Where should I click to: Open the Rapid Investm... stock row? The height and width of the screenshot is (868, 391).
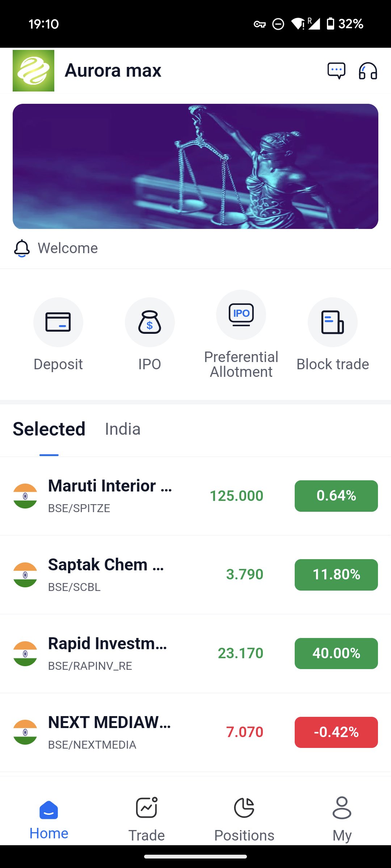tap(109, 653)
